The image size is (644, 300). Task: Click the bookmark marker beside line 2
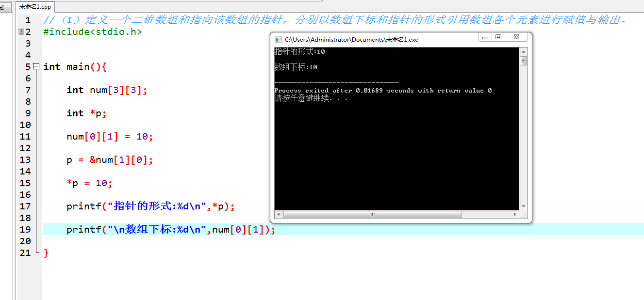[20, 32]
